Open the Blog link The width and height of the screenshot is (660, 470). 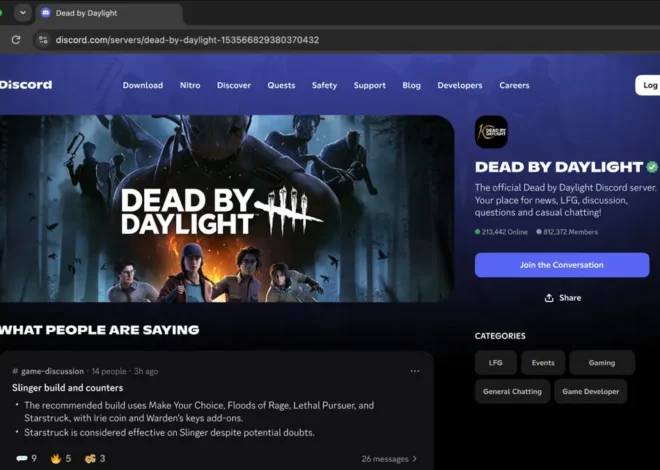click(x=411, y=85)
